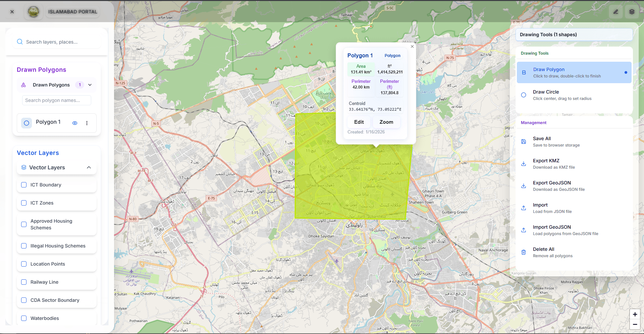Toggle the ICT Boundary layer checkbox
Image resolution: width=644 pixels, height=334 pixels.
tap(23, 185)
